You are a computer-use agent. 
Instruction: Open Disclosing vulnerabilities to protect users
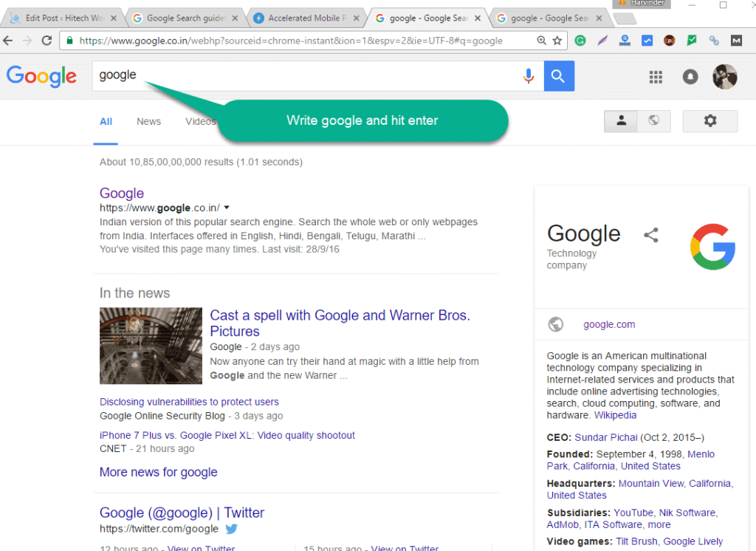(189, 402)
